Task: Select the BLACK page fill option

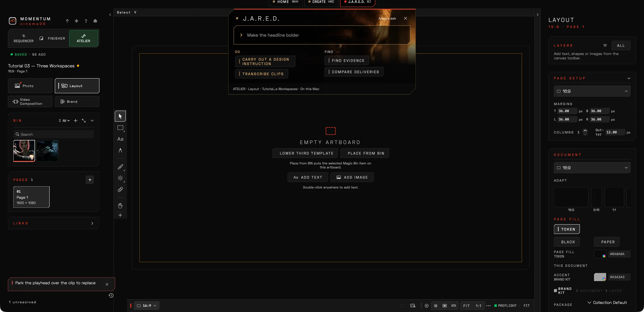Action: (x=567, y=242)
